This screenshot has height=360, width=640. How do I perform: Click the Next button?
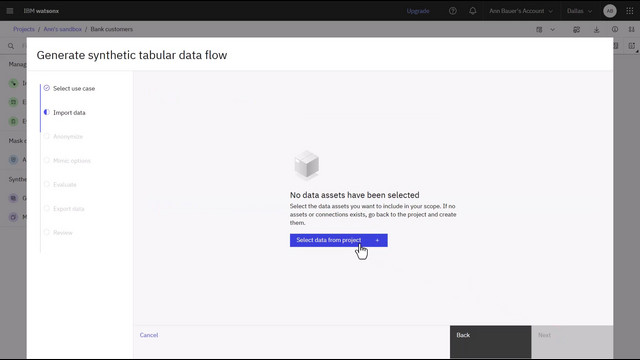coord(572,342)
